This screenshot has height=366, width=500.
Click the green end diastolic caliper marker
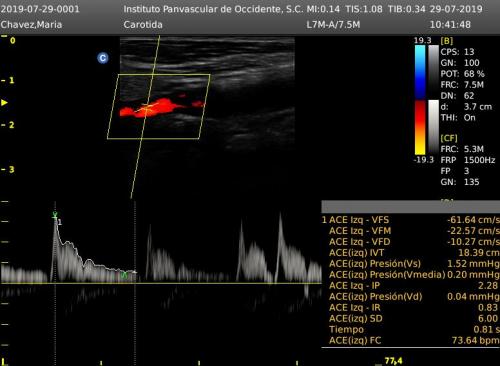pos(124,275)
